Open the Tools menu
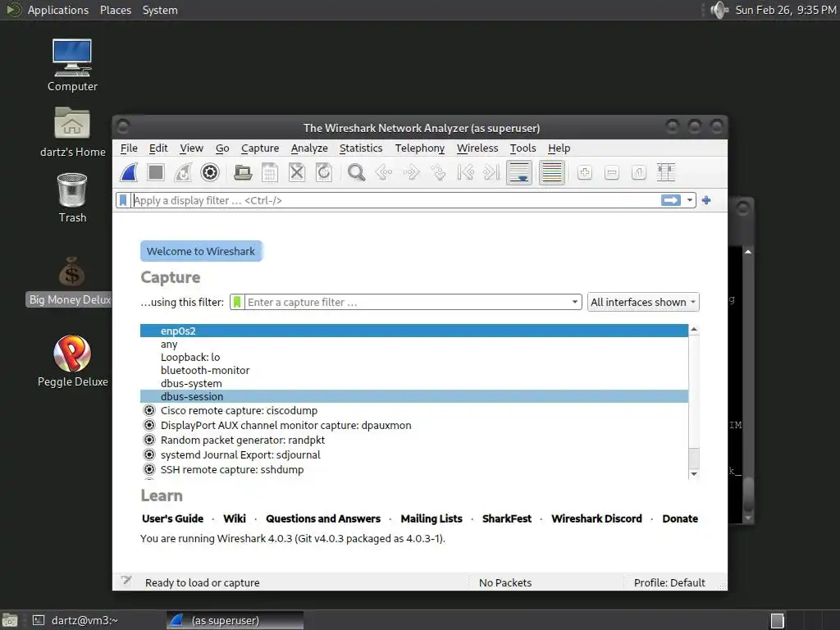 tap(523, 148)
